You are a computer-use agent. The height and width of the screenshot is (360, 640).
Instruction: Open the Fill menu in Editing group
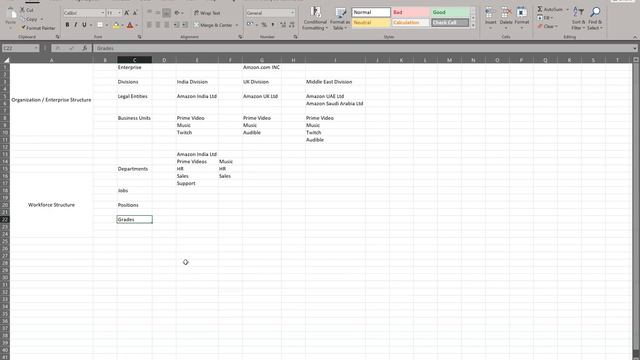coord(545,18)
